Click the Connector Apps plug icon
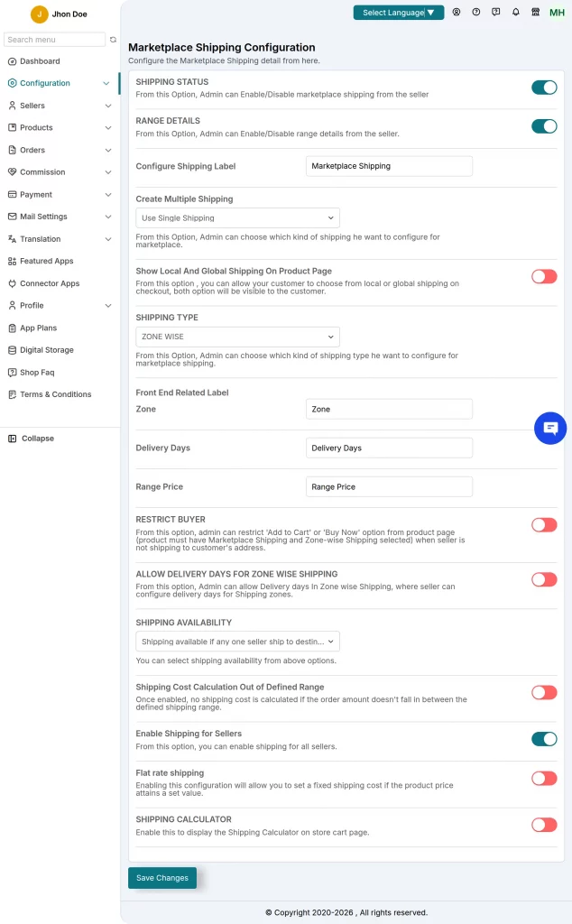572x924 pixels. click(x=12, y=283)
